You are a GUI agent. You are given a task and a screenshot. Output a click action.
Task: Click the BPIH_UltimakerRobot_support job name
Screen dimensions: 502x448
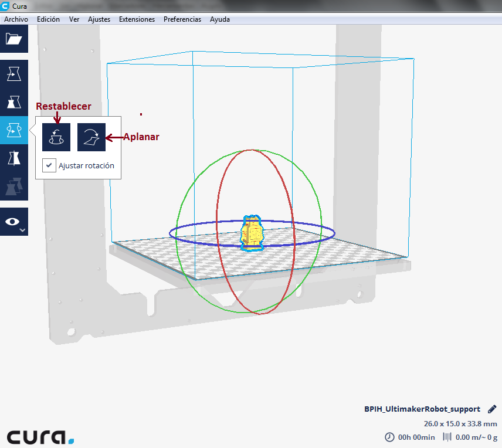422,409
